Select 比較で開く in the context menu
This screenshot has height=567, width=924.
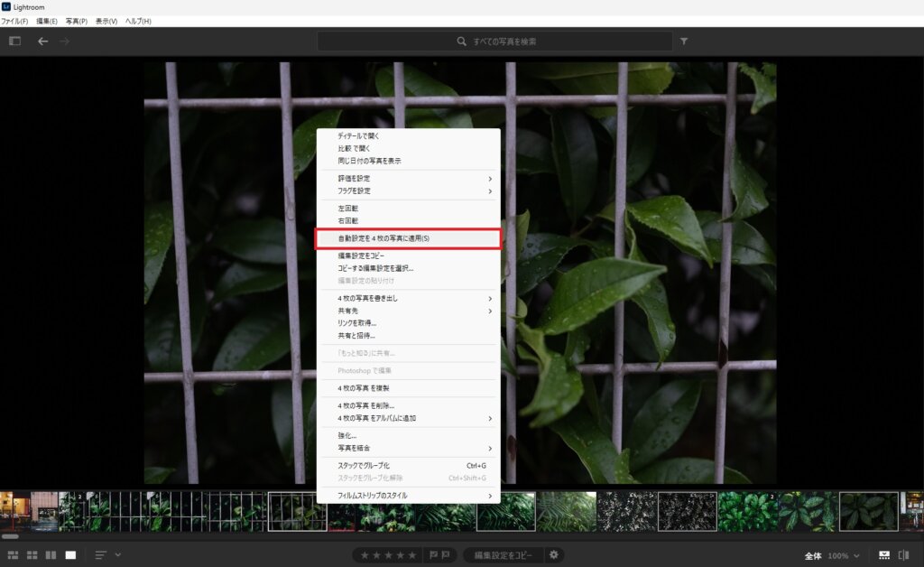[x=409, y=149]
